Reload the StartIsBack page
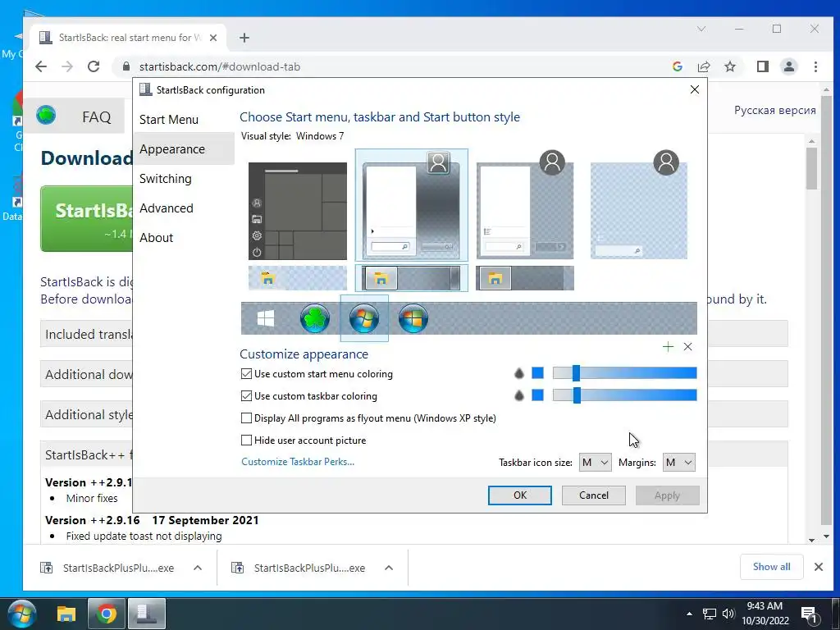The width and height of the screenshot is (840, 630). 94,66
